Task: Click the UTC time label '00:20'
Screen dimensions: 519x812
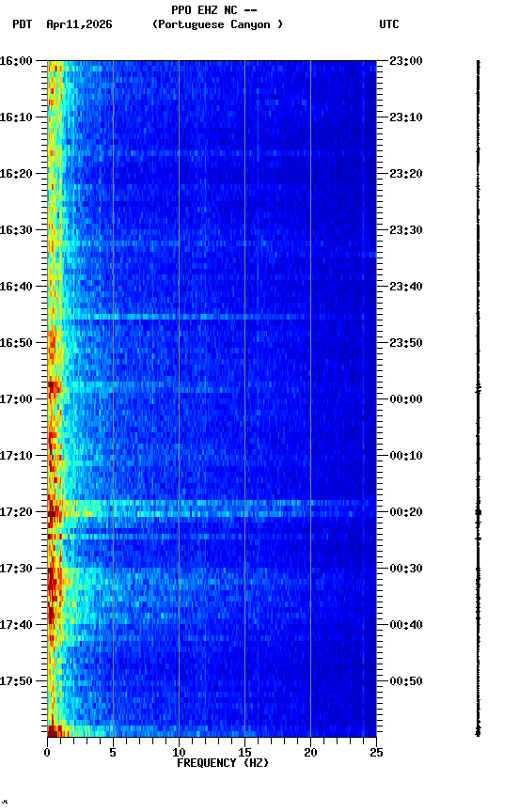Action: tap(406, 512)
